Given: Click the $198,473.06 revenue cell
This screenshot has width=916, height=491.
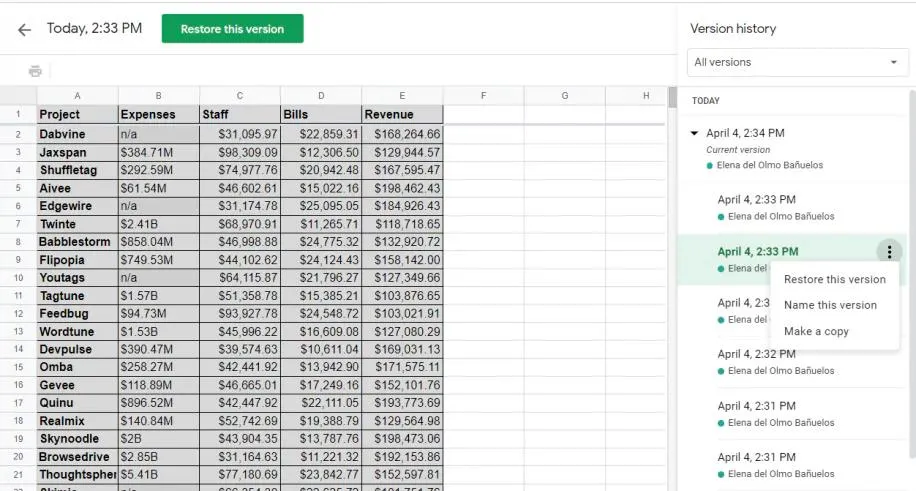Looking at the screenshot, I should click(x=402, y=439).
